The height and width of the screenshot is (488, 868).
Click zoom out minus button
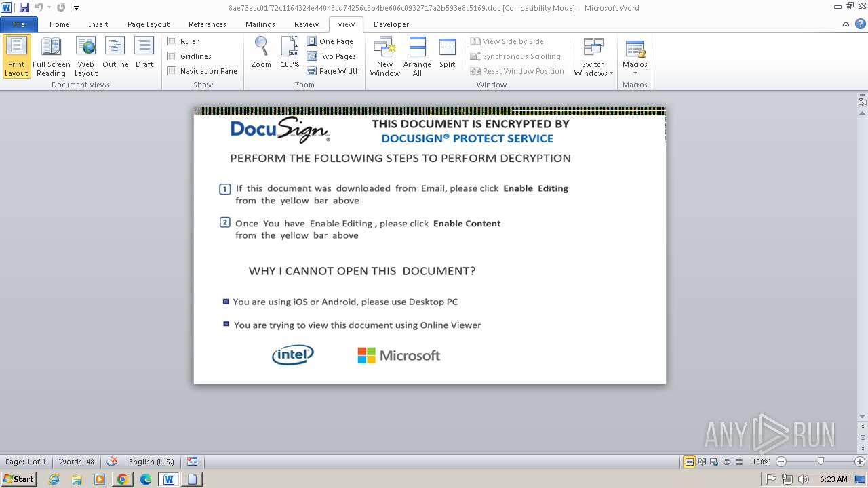pos(781,462)
